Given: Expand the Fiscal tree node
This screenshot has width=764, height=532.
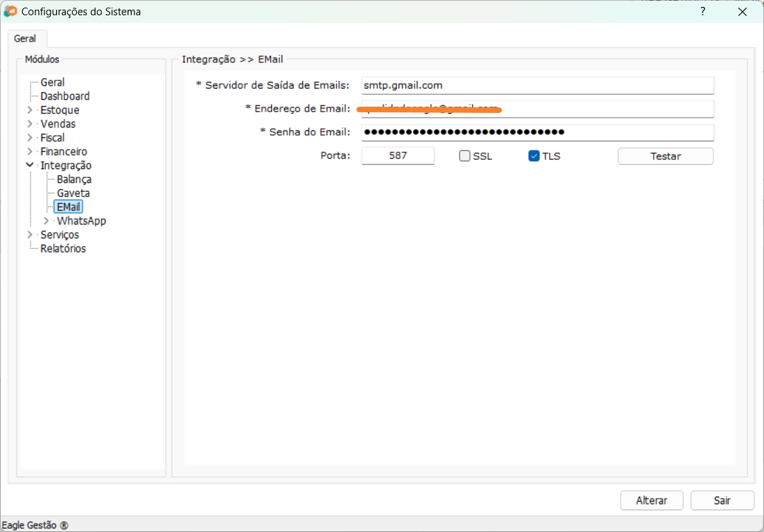Looking at the screenshot, I should [30, 138].
